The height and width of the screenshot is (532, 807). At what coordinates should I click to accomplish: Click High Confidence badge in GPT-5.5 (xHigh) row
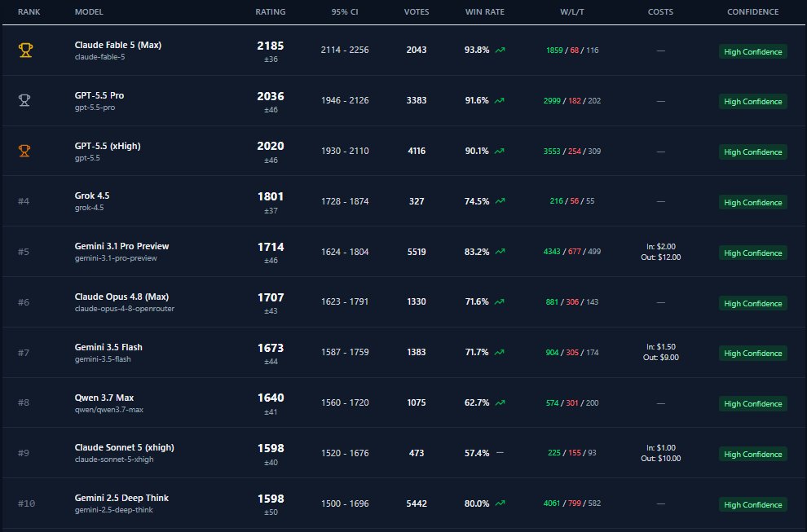pyautogui.click(x=753, y=152)
